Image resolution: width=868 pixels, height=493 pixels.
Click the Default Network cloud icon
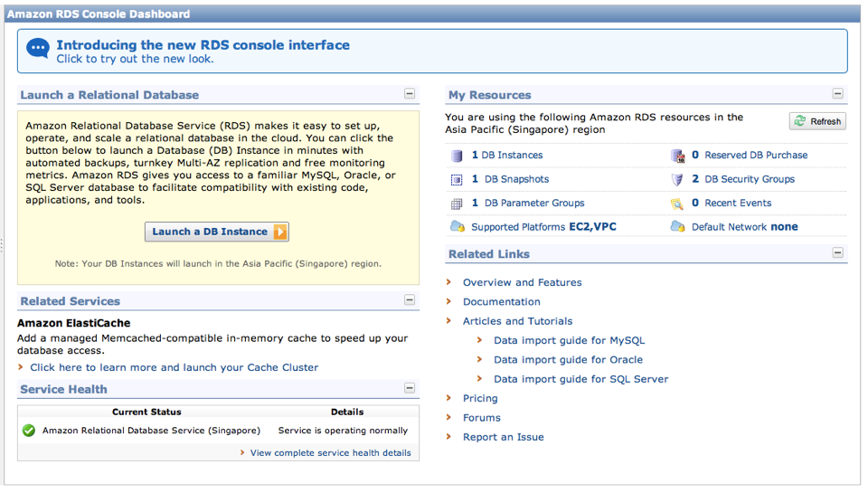point(677,226)
